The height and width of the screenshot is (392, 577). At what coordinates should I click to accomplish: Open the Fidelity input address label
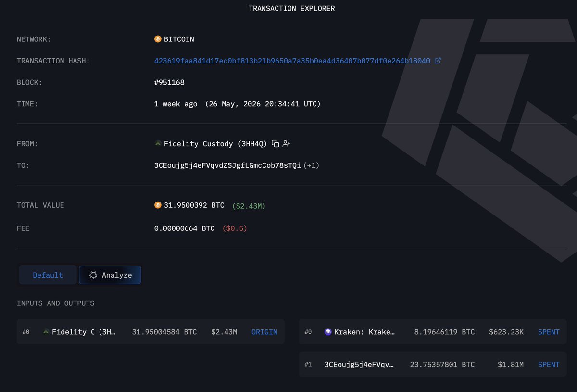point(84,332)
